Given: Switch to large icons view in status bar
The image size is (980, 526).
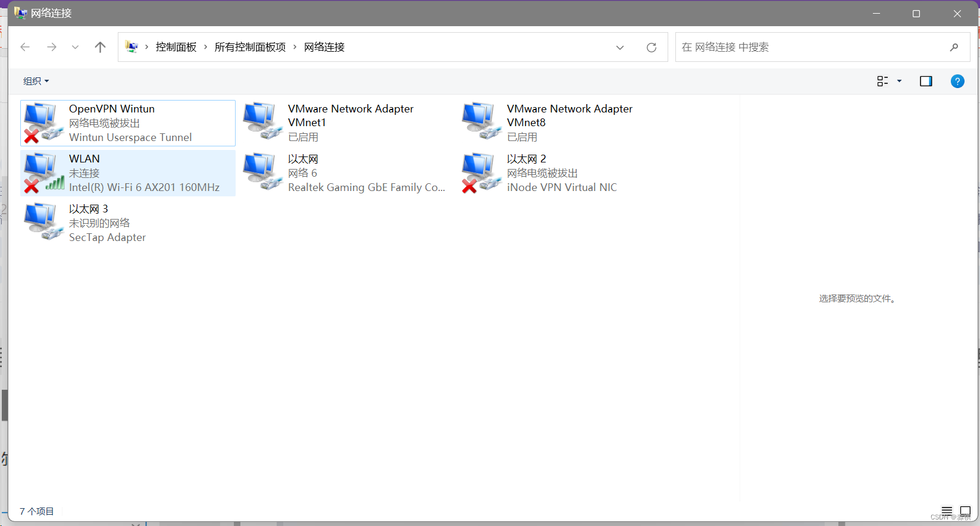Looking at the screenshot, I should pos(965,511).
